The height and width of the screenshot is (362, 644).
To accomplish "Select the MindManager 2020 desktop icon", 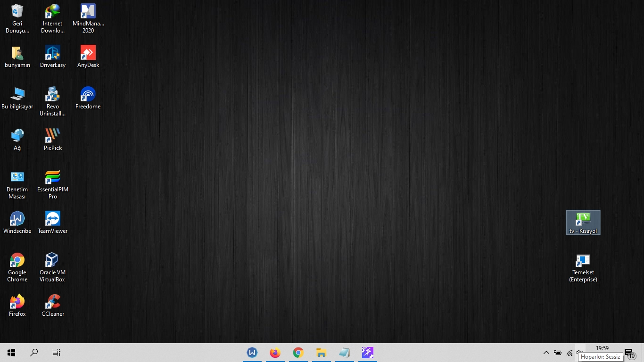I will [x=88, y=19].
